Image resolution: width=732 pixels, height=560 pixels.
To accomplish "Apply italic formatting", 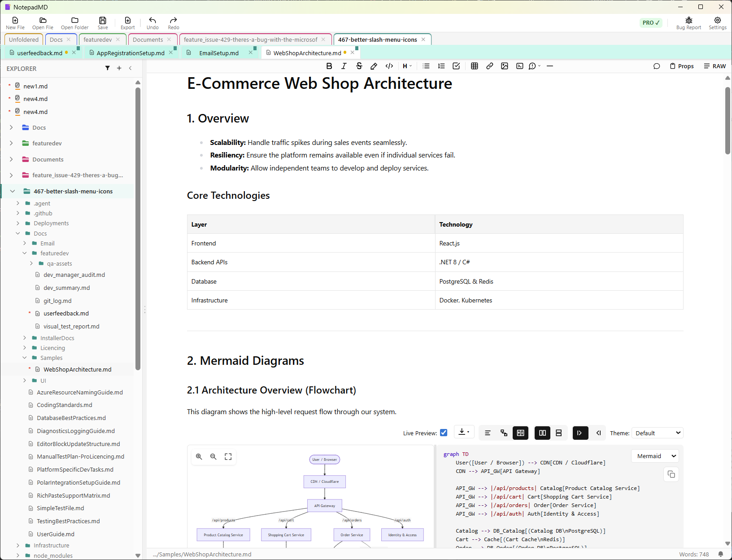I will 344,66.
